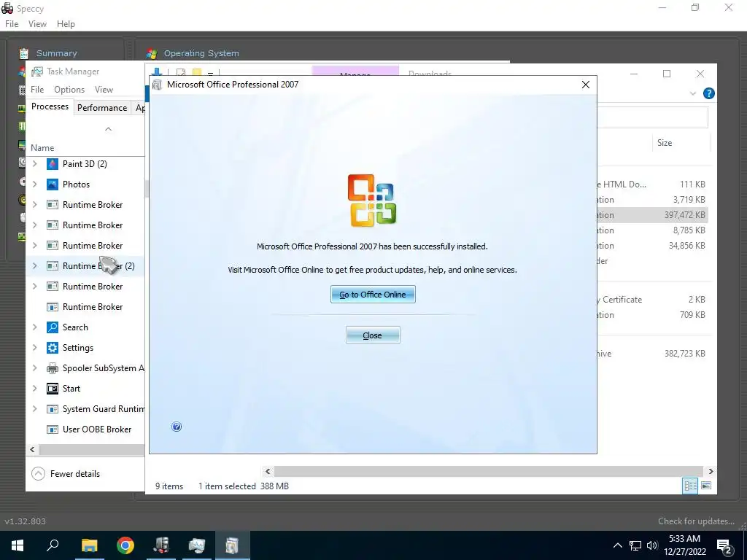
Task: Open Task Manager Options menu
Action: click(69, 90)
